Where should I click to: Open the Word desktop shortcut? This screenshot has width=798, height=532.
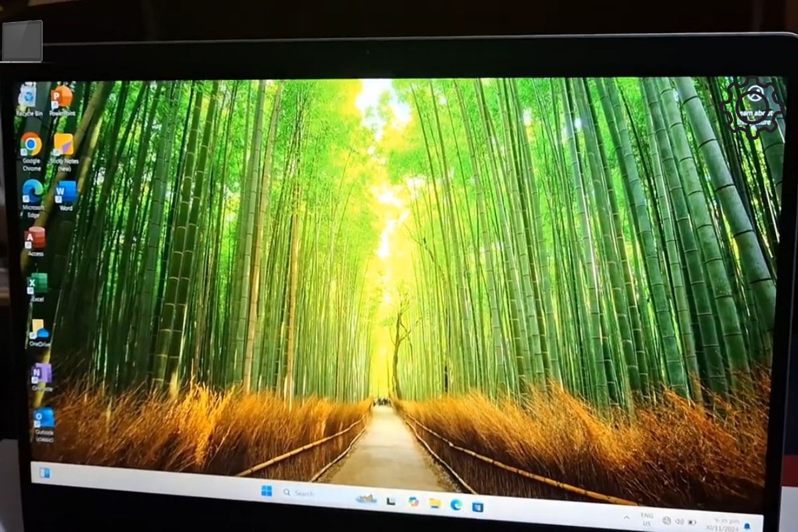[x=65, y=196]
